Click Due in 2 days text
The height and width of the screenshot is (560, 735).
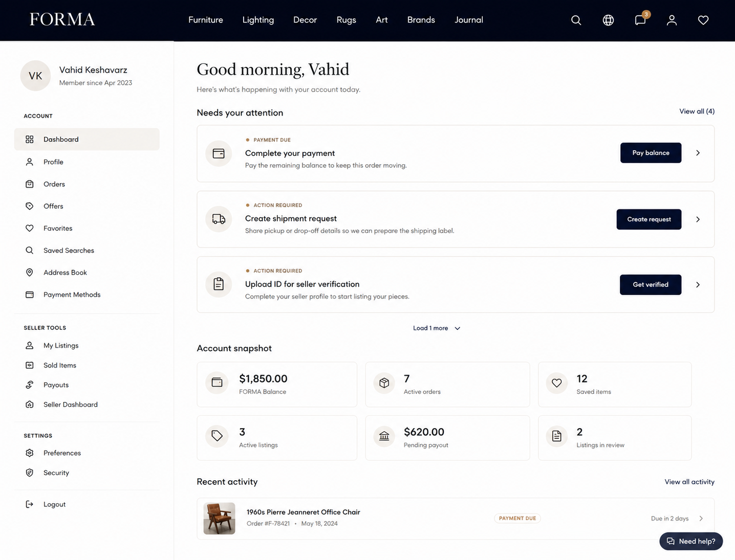pyautogui.click(x=669, y=519)
